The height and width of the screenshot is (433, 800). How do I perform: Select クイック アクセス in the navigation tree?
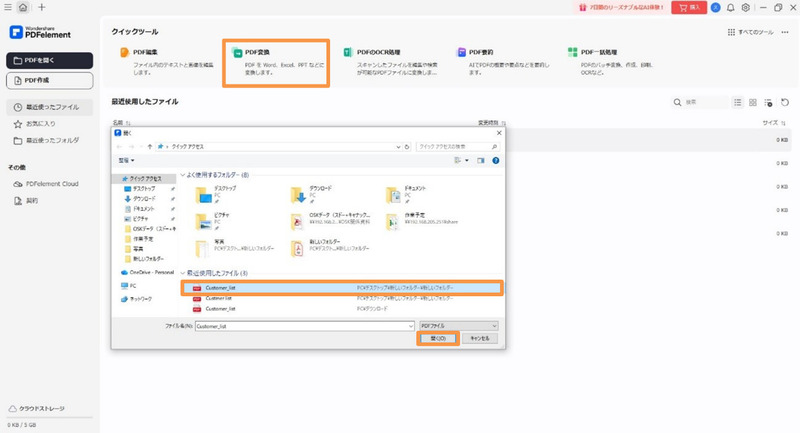[x=144, y=179]
